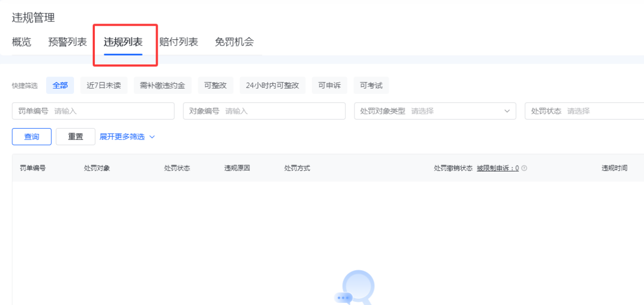Image resolution: width=644 pixels, height=305 pixels.
Task: Click the help icon beside 被限制申诉
Action: tap(524, 168)
